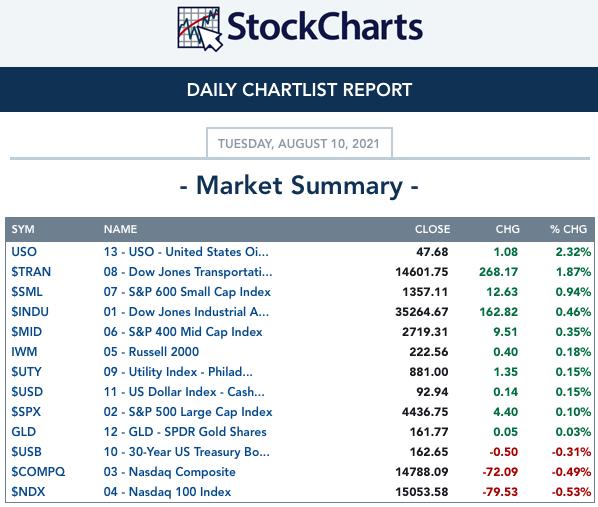Click S&P 500 Large Cap Index link
This screenshot has width=598, height=507.
(188, 412)
